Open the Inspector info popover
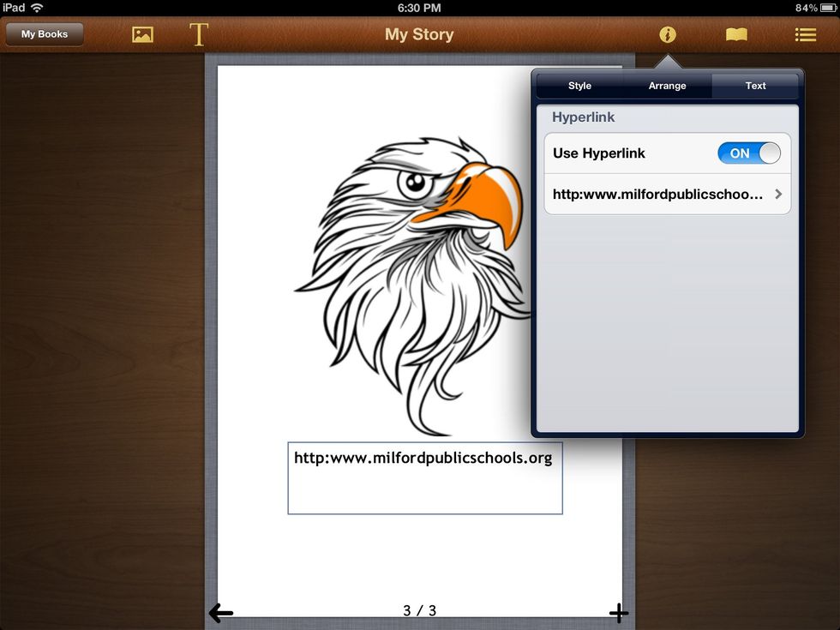This screenshot has width=840, height=630. [x=667, y=35]
